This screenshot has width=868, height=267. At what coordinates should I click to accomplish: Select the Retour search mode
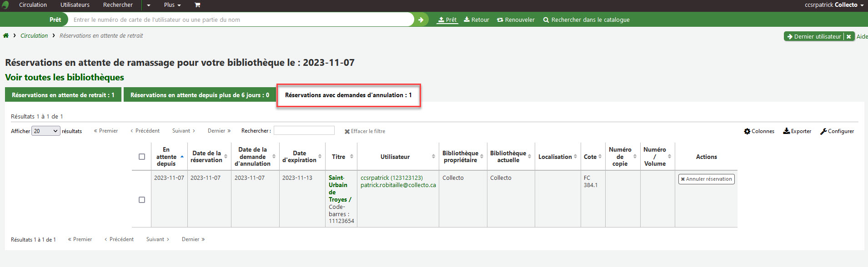pyautogui.click(x=477, y=20)
